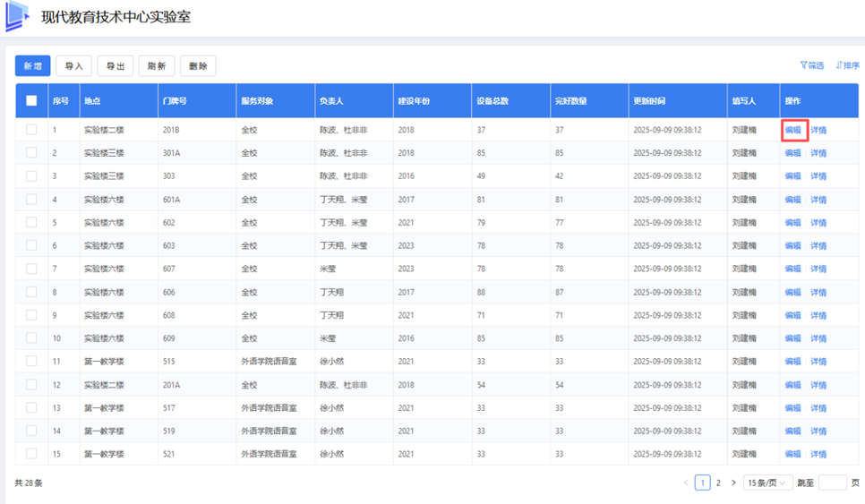Image resolution: width=865 pixels, height=504 pixels.
Task: Toggle the select-all header checkbox
Action: 31,100
